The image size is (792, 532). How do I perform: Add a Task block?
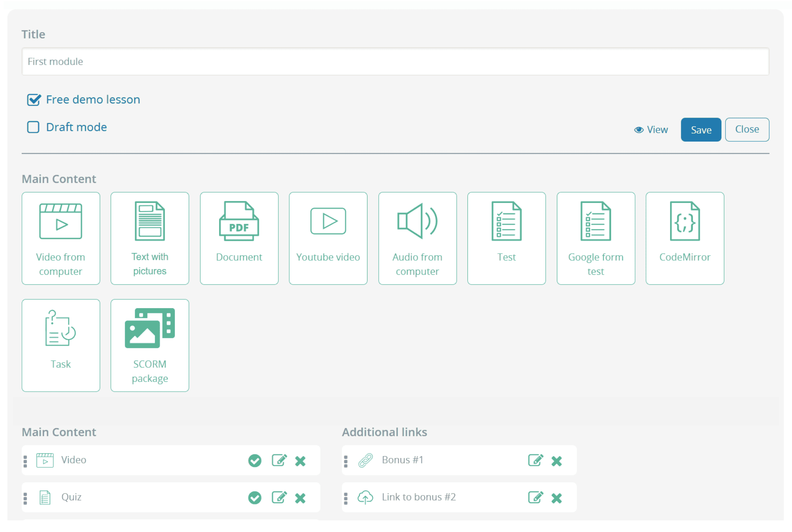[61, 345]
